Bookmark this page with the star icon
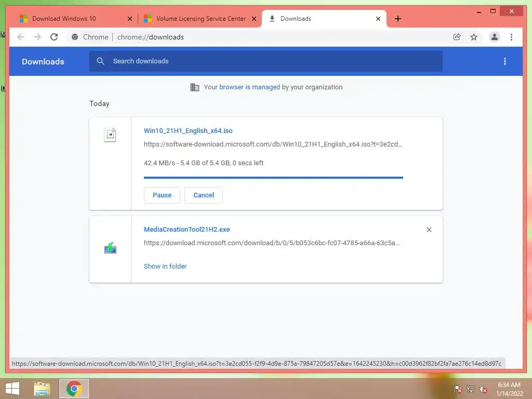 pos(474,37)
